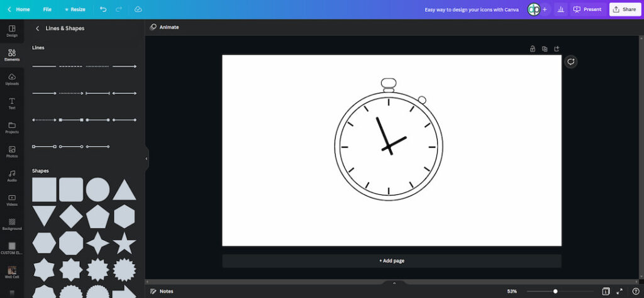
Task: Click the Redo arrow
Action: (119, 9)
